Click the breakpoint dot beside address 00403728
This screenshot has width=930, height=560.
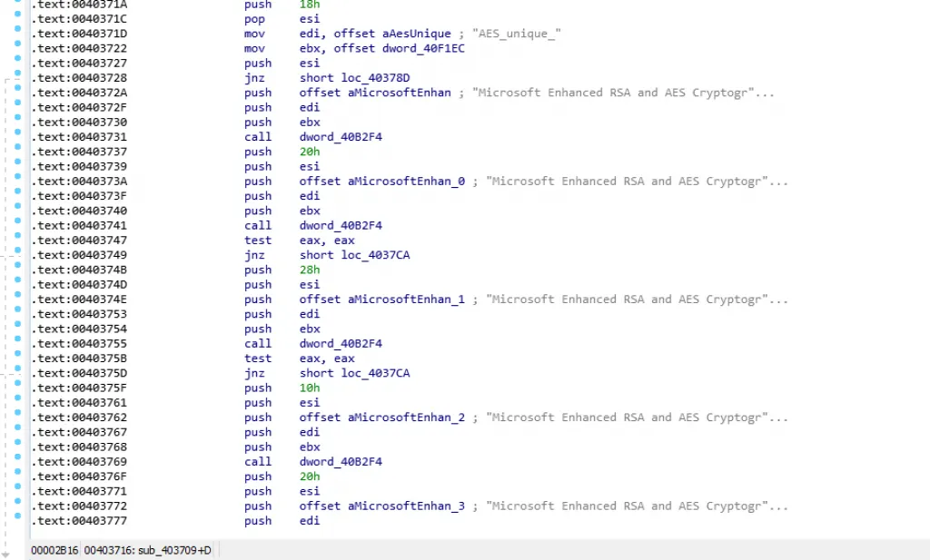(17, 78)
